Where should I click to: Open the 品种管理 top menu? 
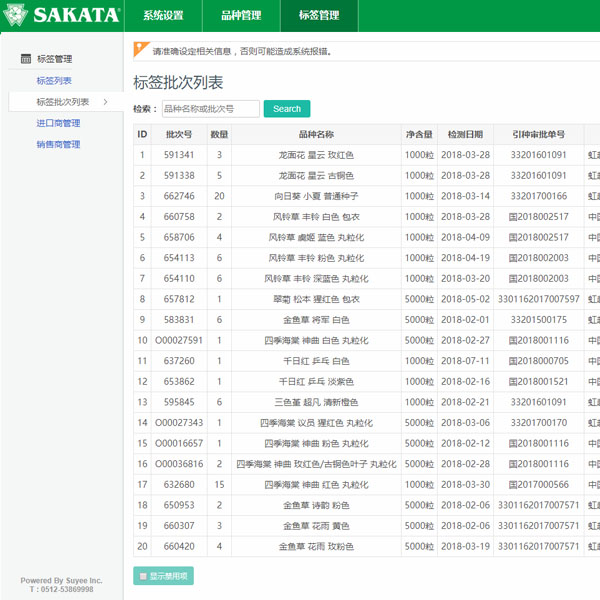point(241,16)
